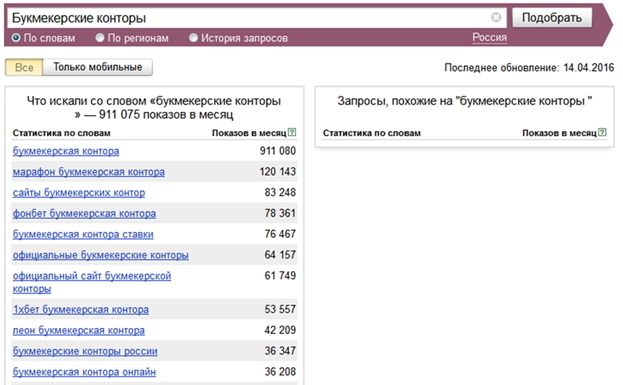
Task: Click the value '78 361'
Action: [280, 213]
